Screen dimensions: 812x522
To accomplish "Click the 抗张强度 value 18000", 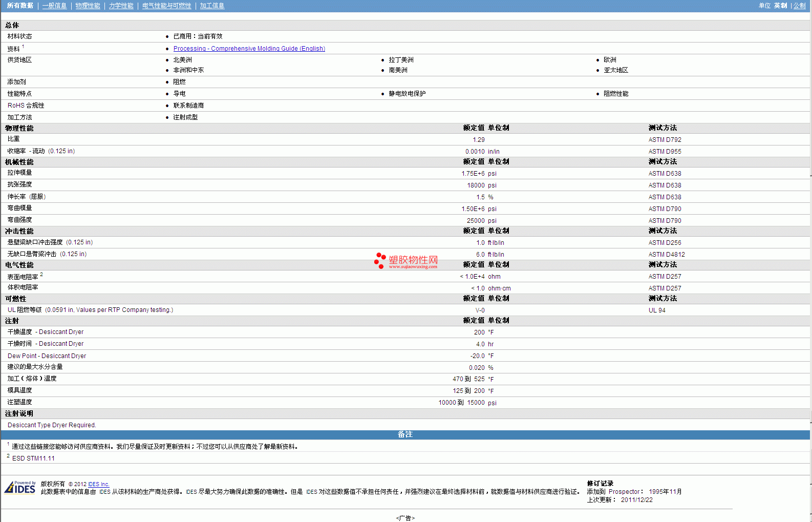I will 476,185.
